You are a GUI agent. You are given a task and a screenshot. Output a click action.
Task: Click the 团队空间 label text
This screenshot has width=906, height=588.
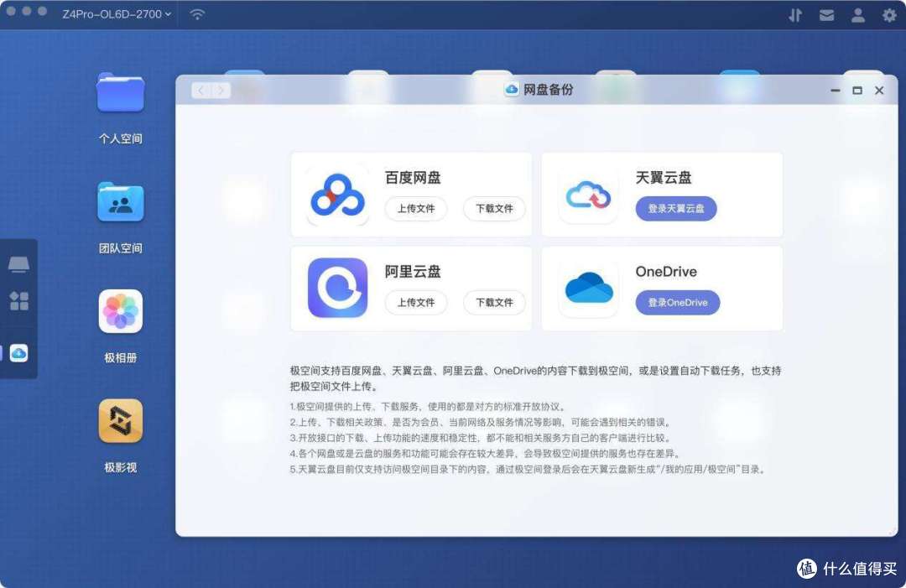point(120,248)
